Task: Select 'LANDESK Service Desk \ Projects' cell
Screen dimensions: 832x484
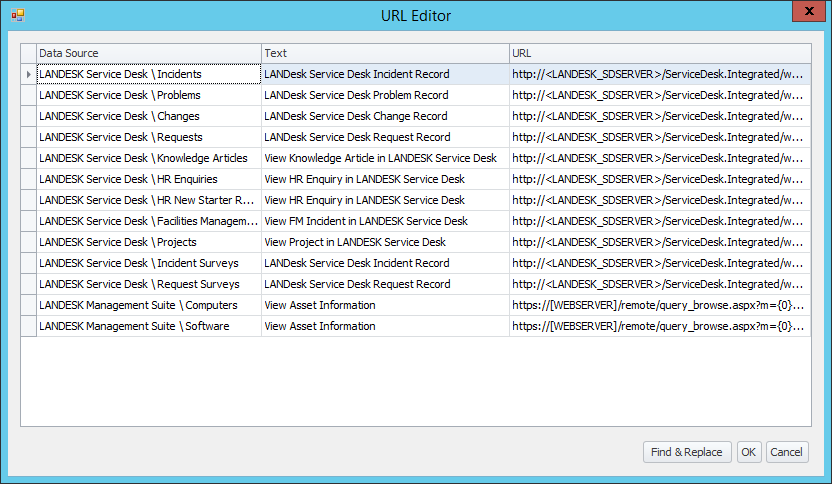Action: (149, 242)
